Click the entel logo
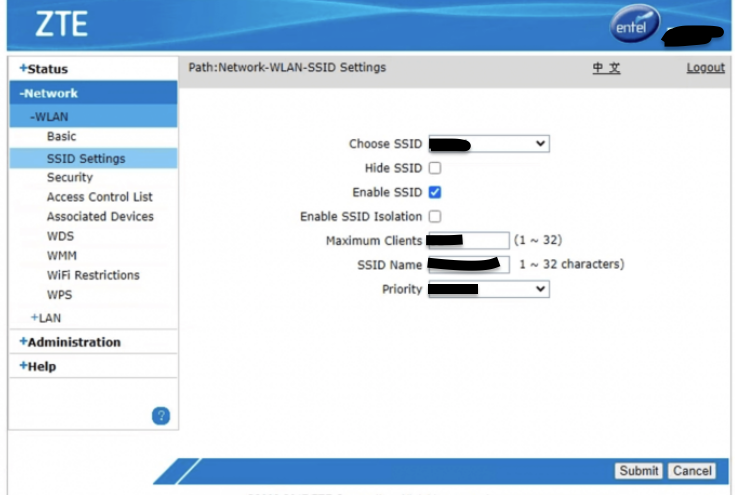The width and height of the screenshot is (735, 495). (x=635, y=24)
